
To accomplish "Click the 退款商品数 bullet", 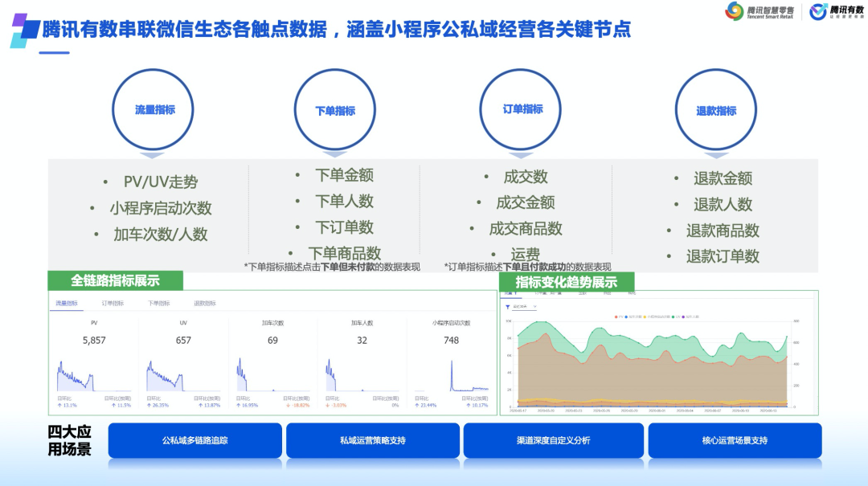I will click(723, 231).
